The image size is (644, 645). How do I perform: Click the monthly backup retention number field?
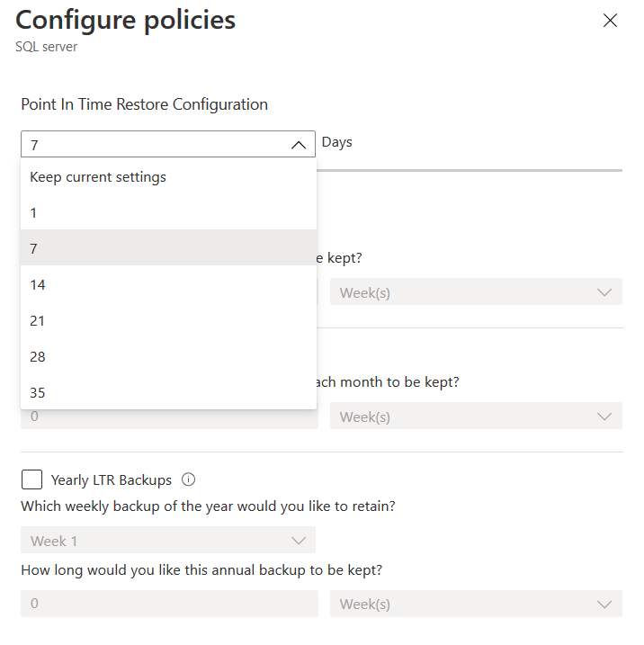[169, 417]
